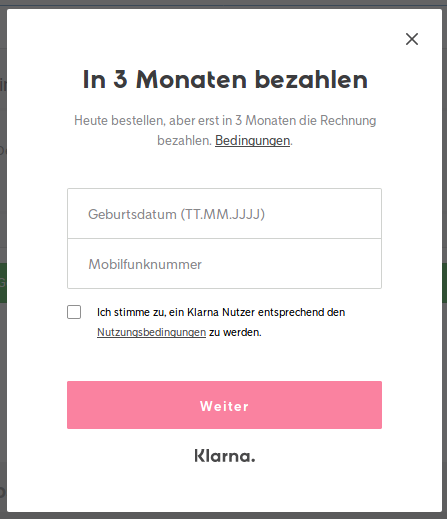Image resolution: width=447 pixels, height=519 pixels.
Task: Click the pink Weiter button
Action: click(224, 405)
